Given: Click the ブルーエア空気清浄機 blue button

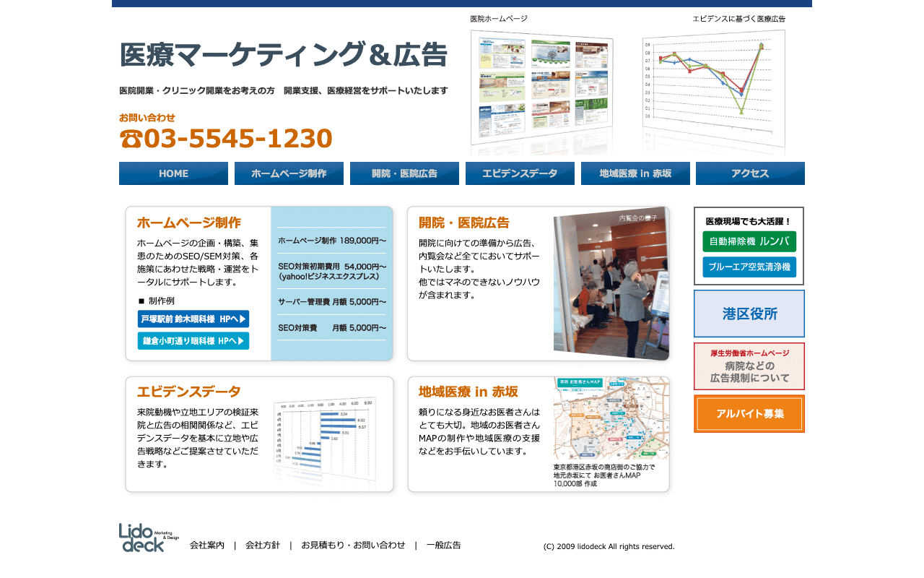Looking at the screenshot, I should click(x=749, y=267).
